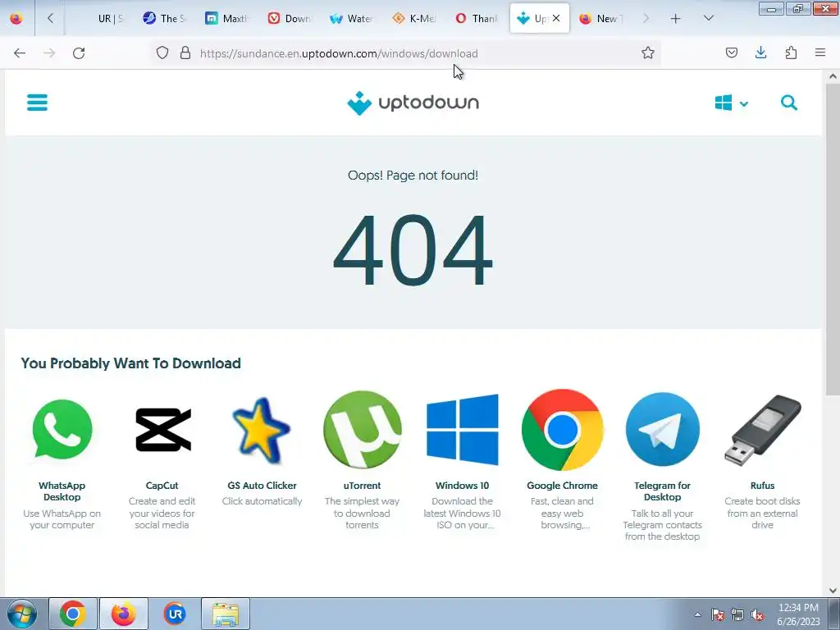View site security lock information

pos(185,53)
